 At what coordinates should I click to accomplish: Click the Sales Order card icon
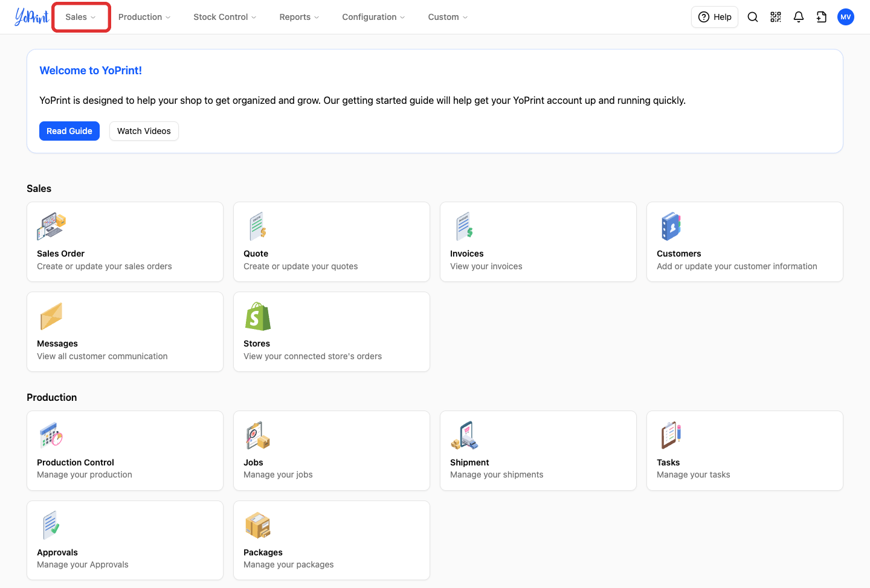pyautogui.click(x=51, y=226)
